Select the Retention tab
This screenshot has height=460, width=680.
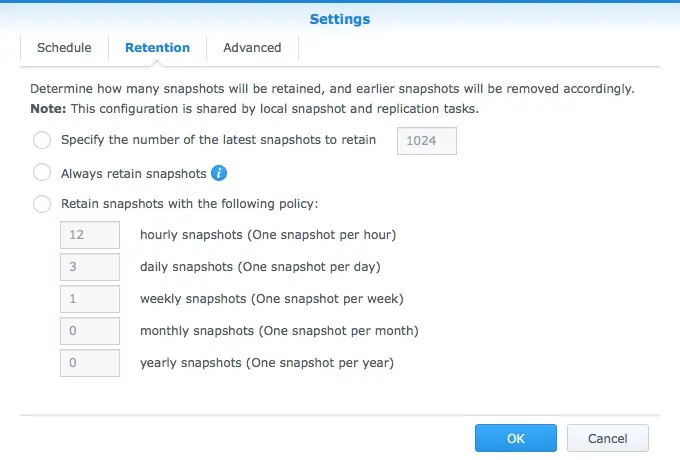coord(157,48)
